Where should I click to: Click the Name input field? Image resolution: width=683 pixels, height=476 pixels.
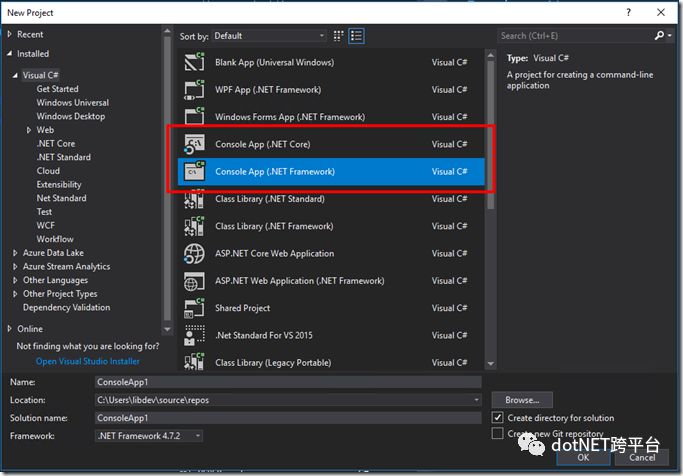[288, 382]
